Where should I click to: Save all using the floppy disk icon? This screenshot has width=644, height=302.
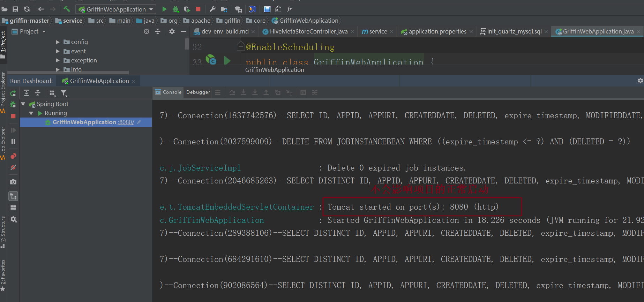pos(15,9)
